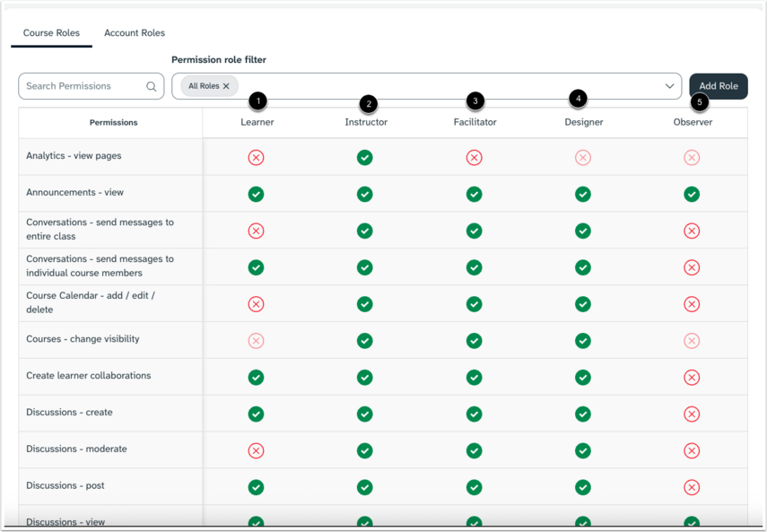Disable Discussions post for Instructor
767x532 pixels.
pyautogui.click(x=365, y=487)
